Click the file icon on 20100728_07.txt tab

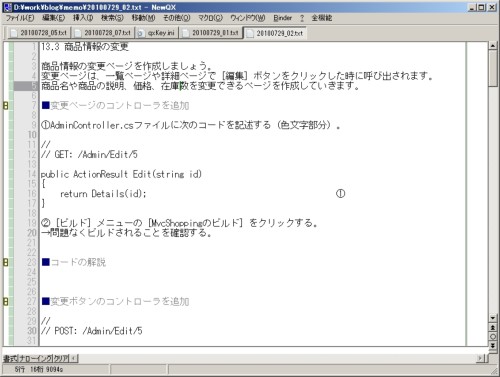78,33
